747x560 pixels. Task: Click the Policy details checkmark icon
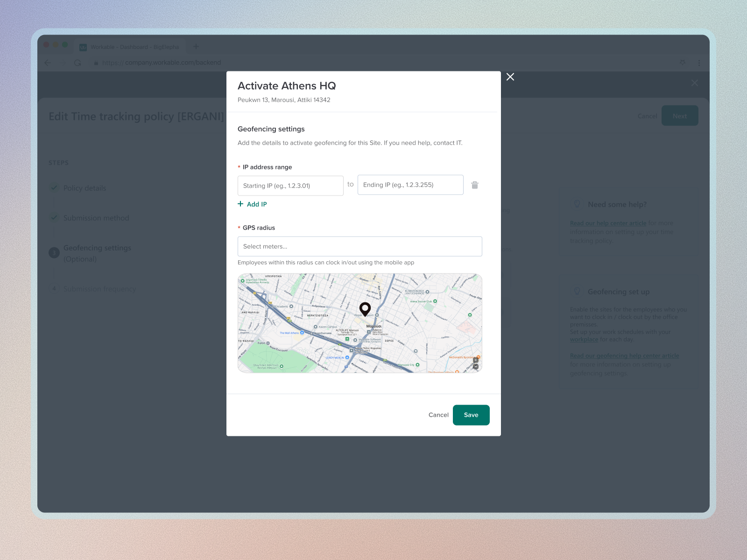click(54, 188)
